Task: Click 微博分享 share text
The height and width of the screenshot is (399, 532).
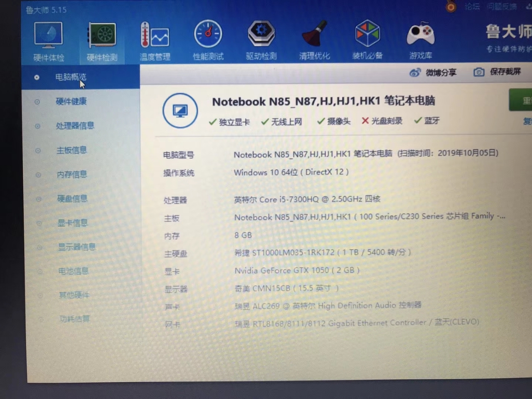Action: coord(441,73)
